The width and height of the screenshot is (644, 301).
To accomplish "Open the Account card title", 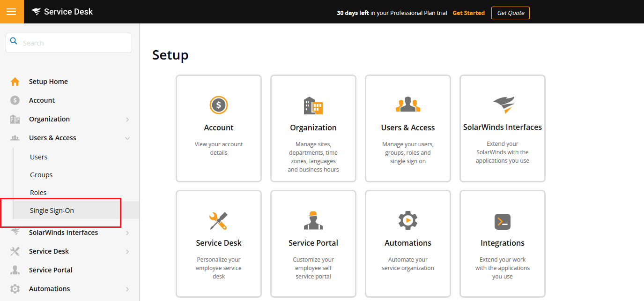I will 219,128.
